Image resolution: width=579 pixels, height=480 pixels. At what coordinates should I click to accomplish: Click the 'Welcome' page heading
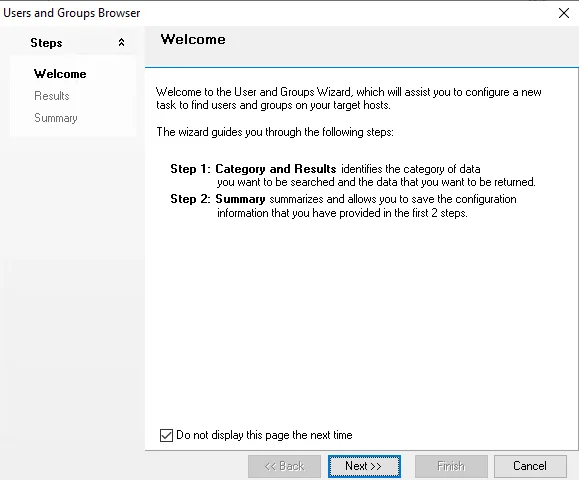click(x=193, y=40)
